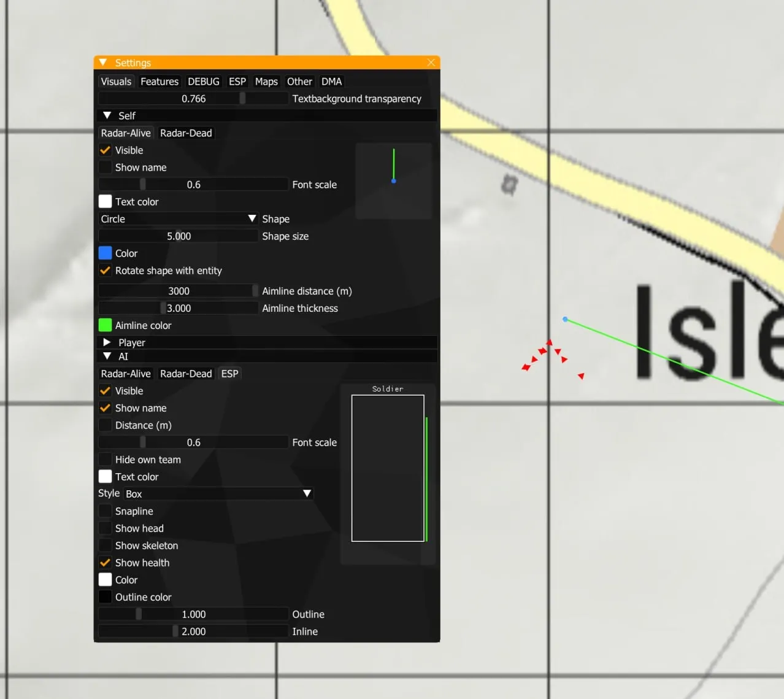Open the Outline color swatch
This screenshot has height=699, width=784.
click(x=106, y=597)
